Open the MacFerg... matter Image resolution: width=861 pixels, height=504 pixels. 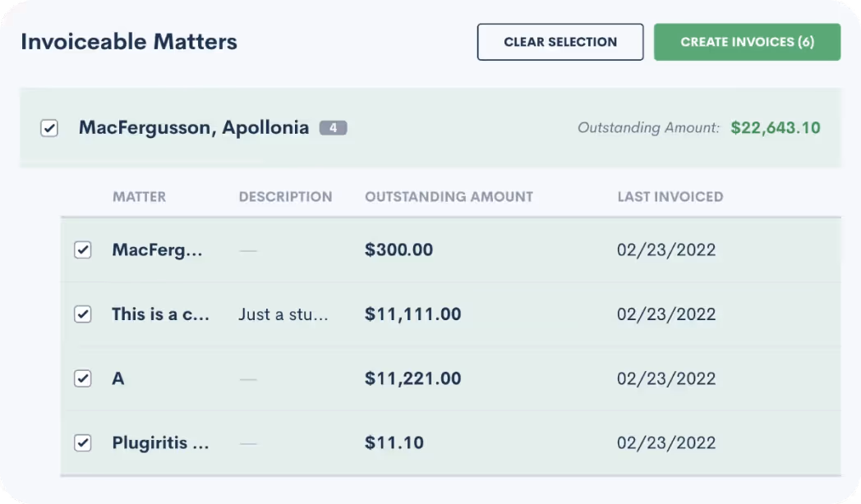coord(158,250)
